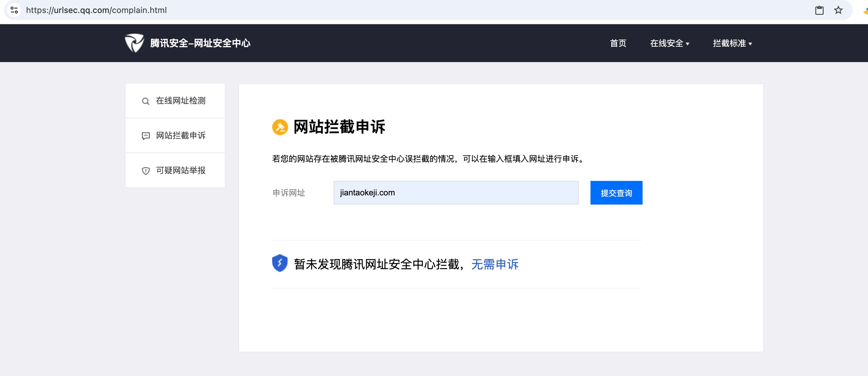Expand the 拦截标准 dropdown menu
The image size is (868, 376).
coord(729,43)
